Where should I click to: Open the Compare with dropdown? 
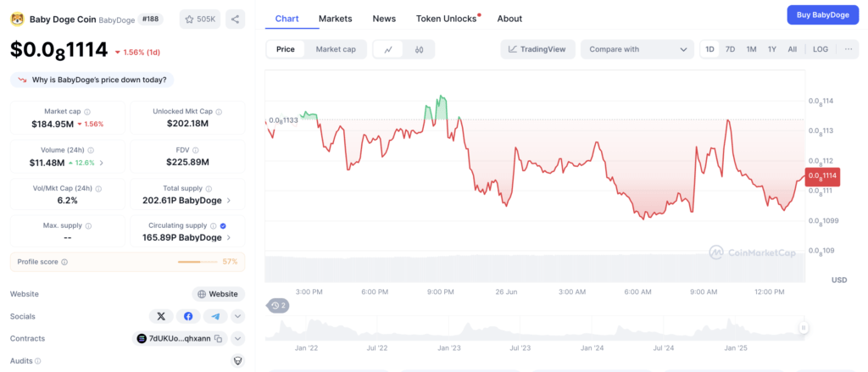click(x=637, y=49)
